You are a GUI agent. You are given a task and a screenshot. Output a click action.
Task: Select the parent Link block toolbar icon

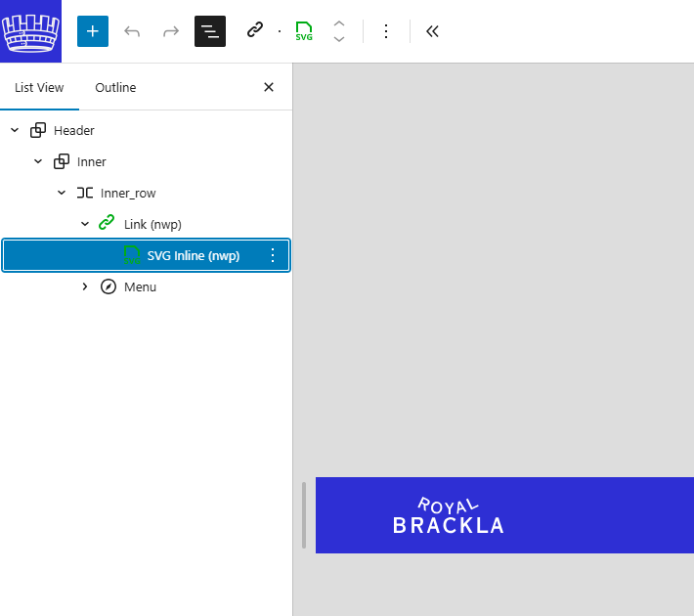pos(255,31)
